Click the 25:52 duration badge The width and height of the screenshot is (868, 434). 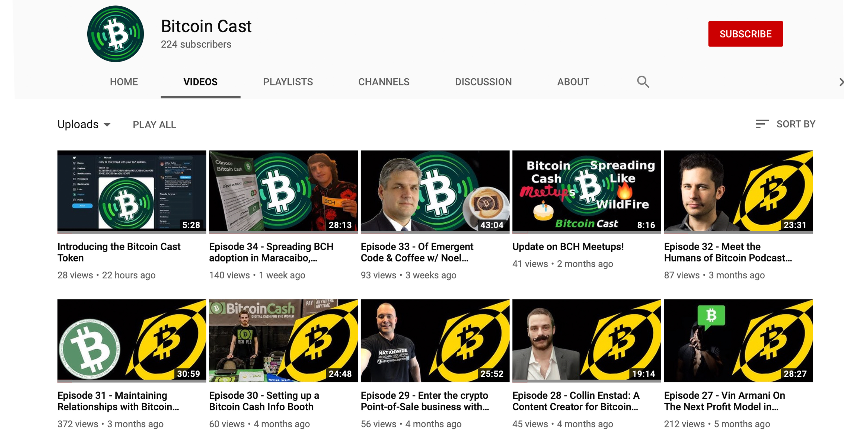tap(492, 374)
